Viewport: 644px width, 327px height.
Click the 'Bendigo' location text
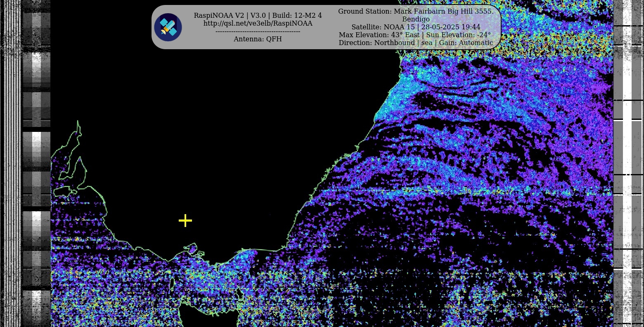416,19
